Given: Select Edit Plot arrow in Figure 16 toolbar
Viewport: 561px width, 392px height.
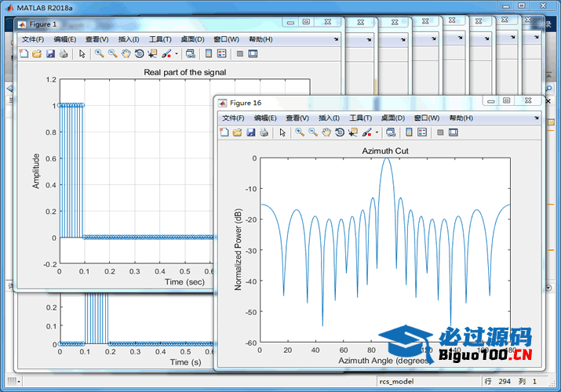Looking at the screenshot, I should 282,132.
